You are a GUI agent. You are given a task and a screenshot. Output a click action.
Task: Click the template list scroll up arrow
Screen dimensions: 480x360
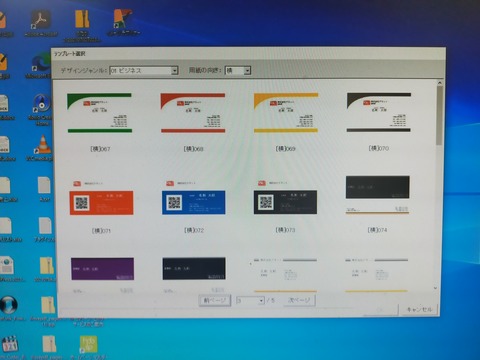(x=440, y=83)
